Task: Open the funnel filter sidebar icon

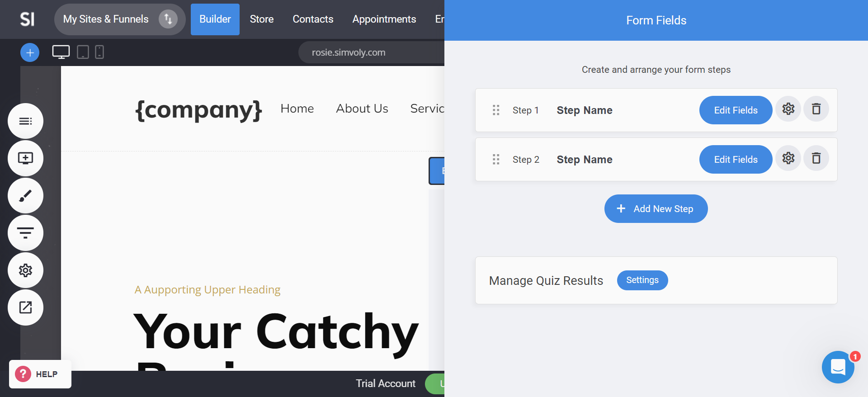Action: click(25, 233)
